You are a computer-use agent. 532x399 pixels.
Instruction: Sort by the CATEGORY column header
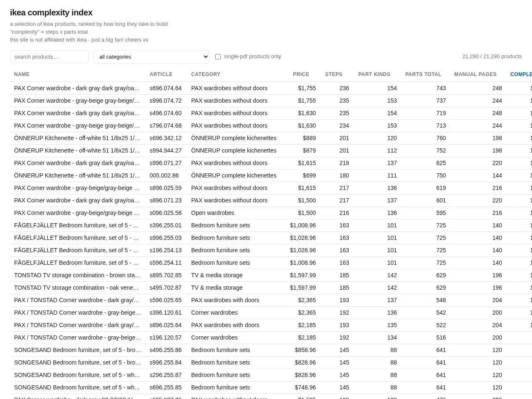(206, 74)
